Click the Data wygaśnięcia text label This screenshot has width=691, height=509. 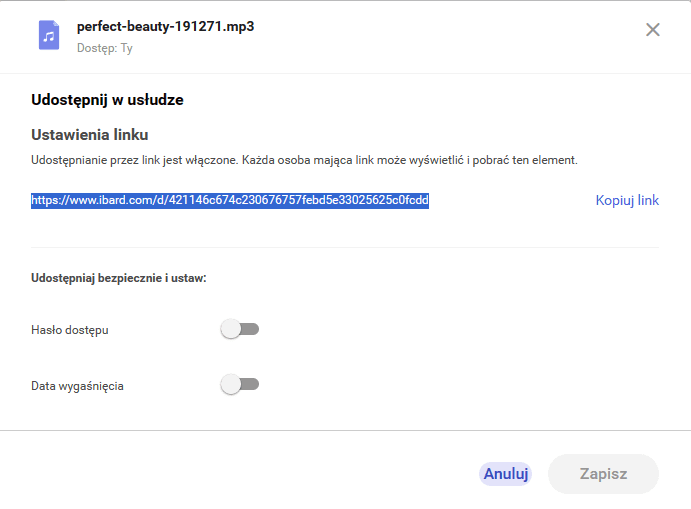[77, 385]
